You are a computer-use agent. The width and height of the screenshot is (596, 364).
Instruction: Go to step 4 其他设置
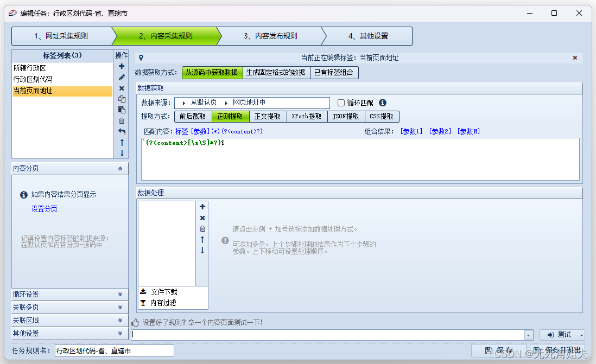pos(368,36)
